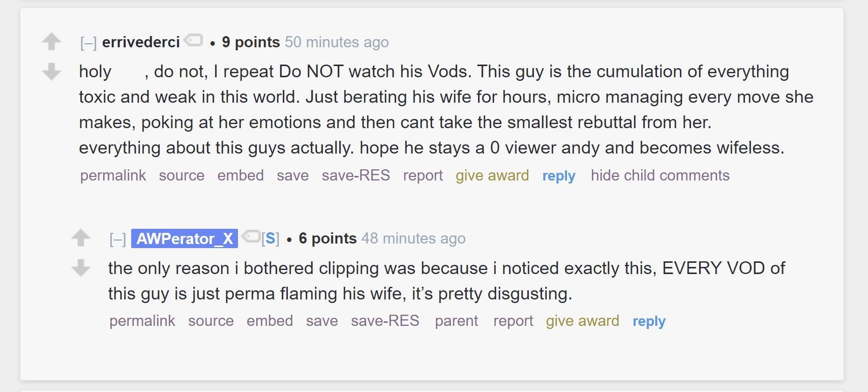The width and height of the screenshot is (868, 392).
Task: Go to parent of AWPerator_X's comment
Action: pyautogui.click(x=456, y=321)
